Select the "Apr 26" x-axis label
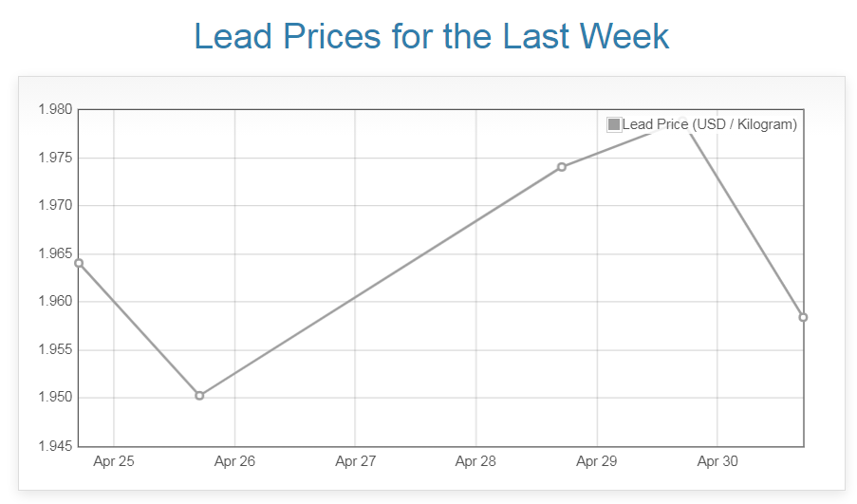This screenshot has height=504, width=857. (x=234, y=462)
